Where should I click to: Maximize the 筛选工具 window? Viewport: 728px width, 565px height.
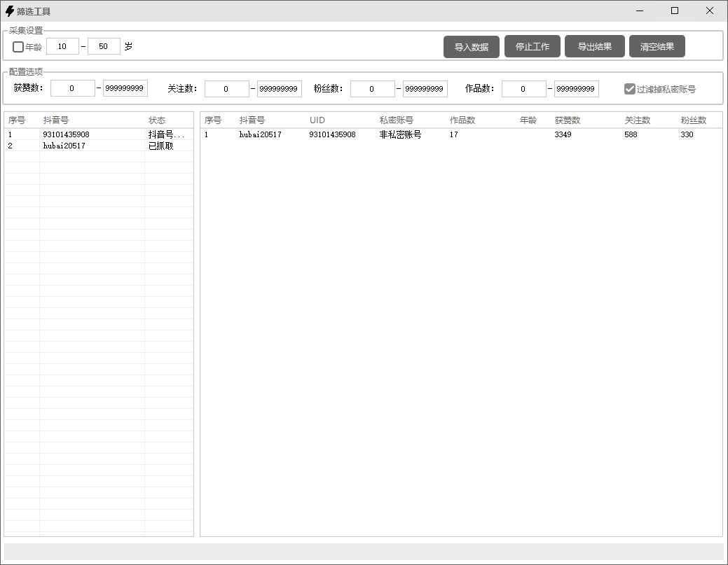pyautogui.click(x=675, y=11)
